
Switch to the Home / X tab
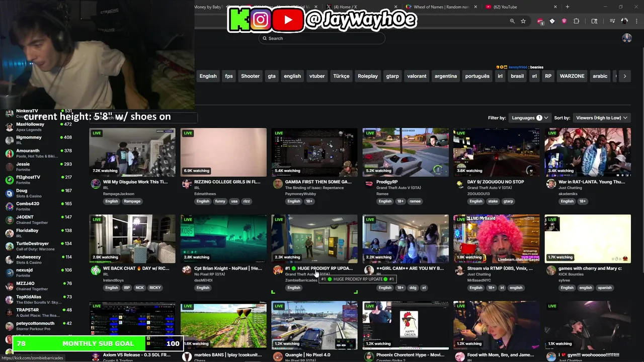pos(361,7)
